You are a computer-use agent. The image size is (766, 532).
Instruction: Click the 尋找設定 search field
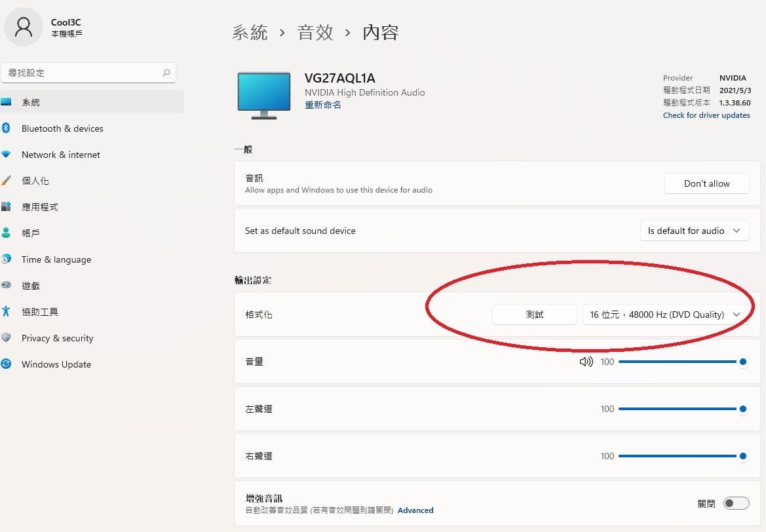click(x=88, y=73)
